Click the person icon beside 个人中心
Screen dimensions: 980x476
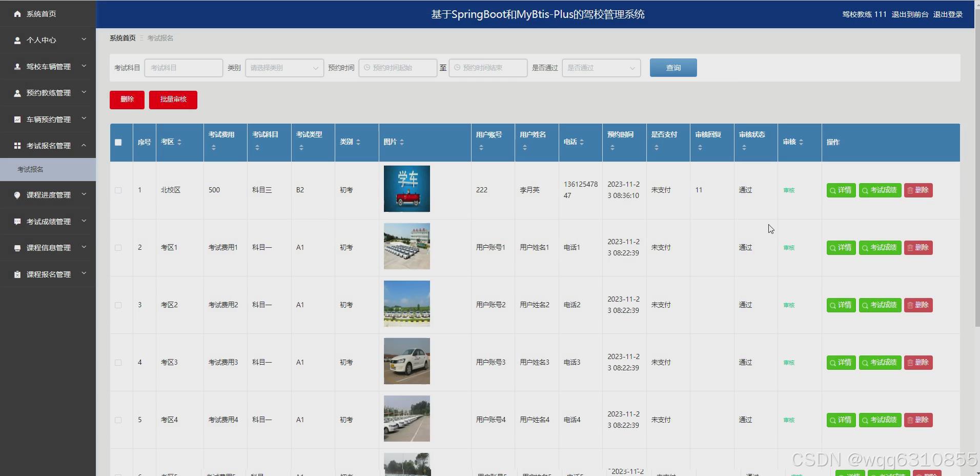(x=17, y=40)
